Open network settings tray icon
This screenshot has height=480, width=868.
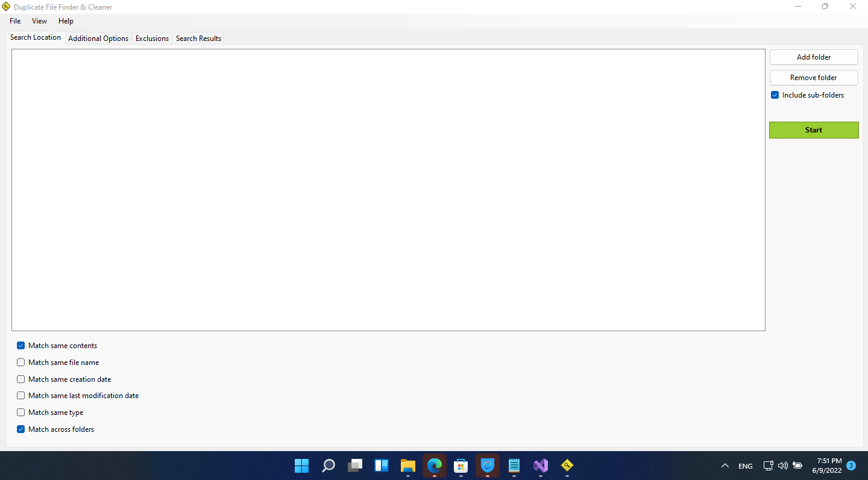coord(768,466)
